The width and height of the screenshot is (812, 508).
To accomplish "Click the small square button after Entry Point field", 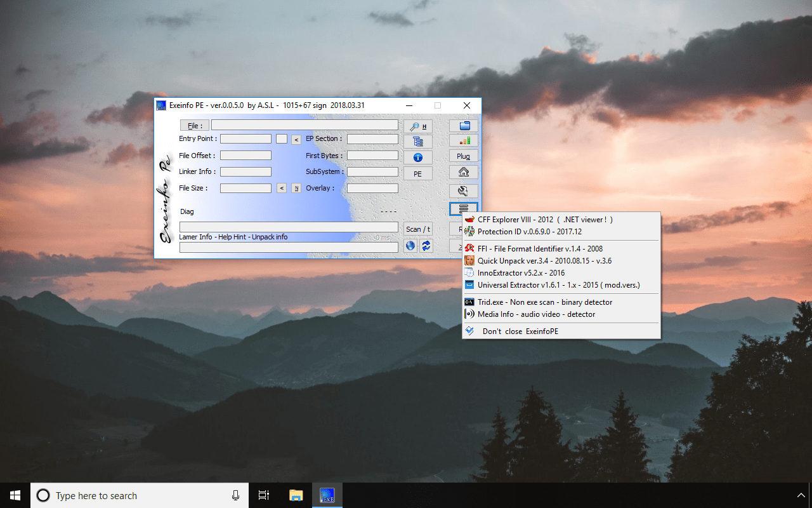I will pos(282,139).
